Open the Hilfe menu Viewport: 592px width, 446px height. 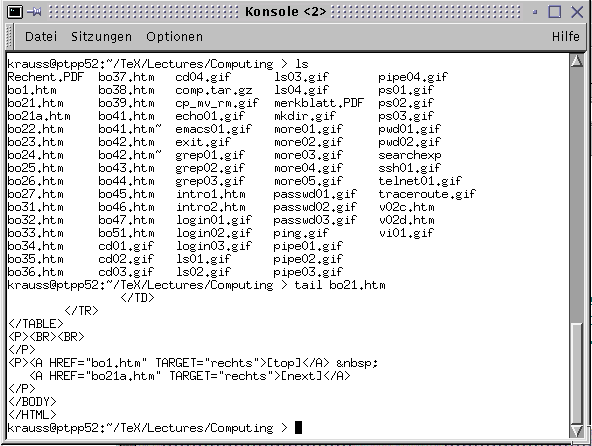point(565,37)
